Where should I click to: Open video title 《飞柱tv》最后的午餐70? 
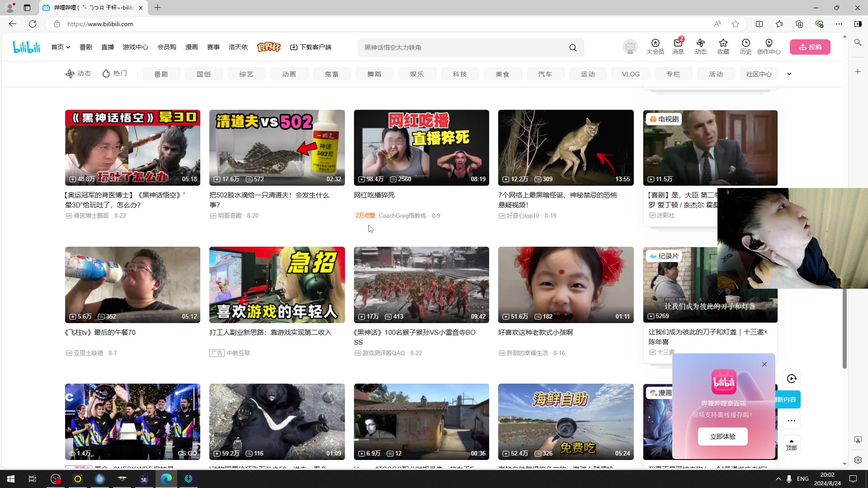coord(100,333)
